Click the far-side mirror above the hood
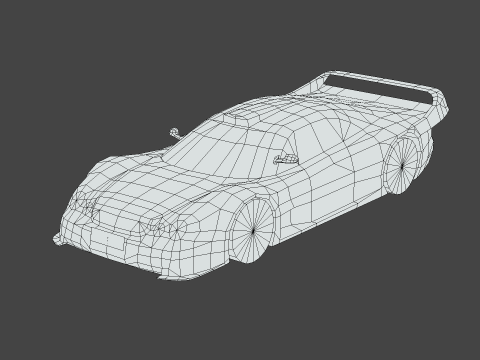Image resolution: width=480 pixels, height=360 pixels. pyautogui.click(x=175, y=134)
